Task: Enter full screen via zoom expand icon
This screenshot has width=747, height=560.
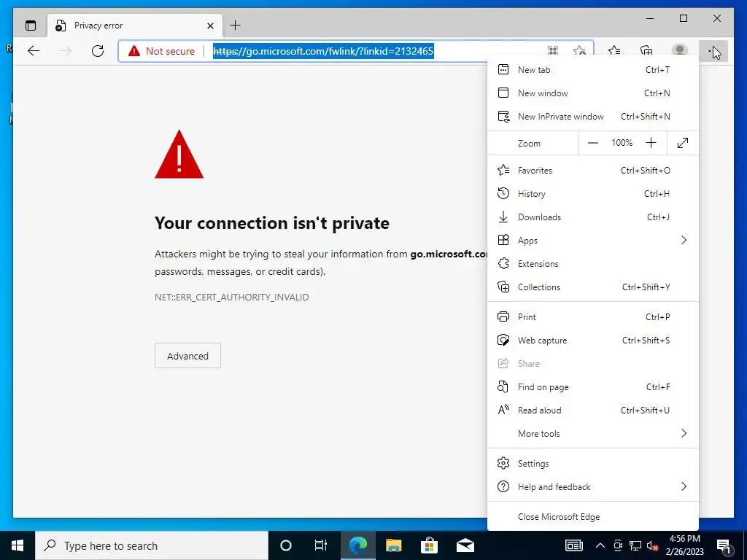Action: click(683, 143)
